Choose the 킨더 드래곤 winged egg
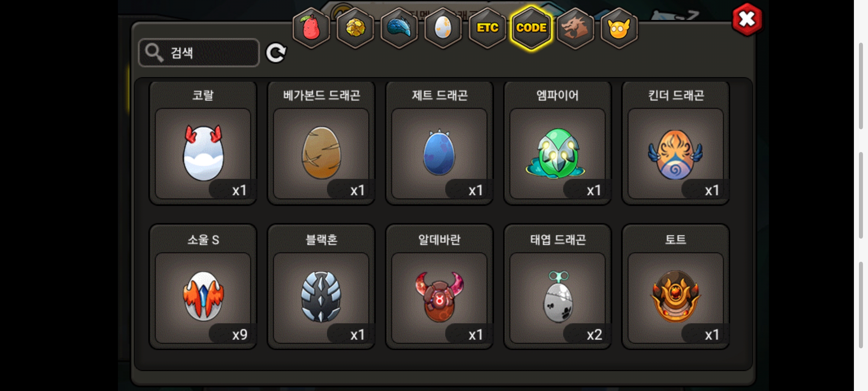 (x=676, y=143)
